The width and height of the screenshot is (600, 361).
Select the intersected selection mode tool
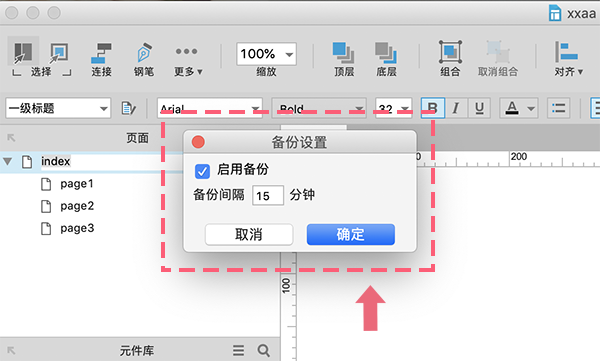(23, 53)
